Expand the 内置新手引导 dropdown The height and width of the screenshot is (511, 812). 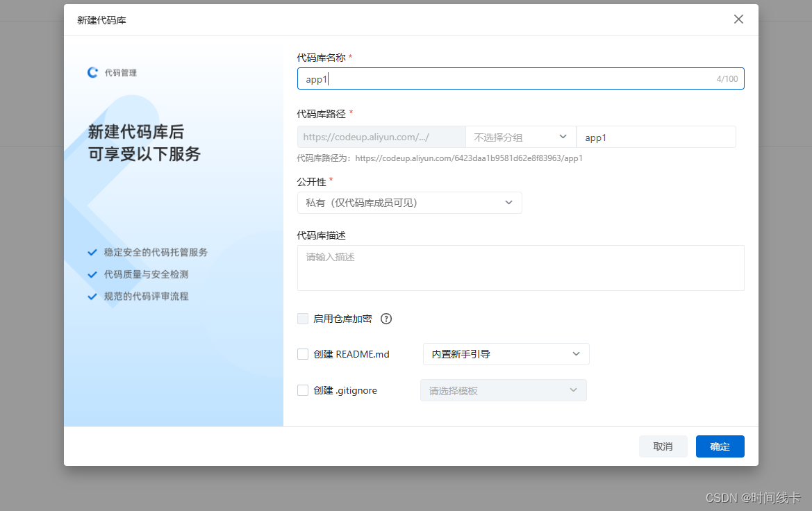point(506,354)
